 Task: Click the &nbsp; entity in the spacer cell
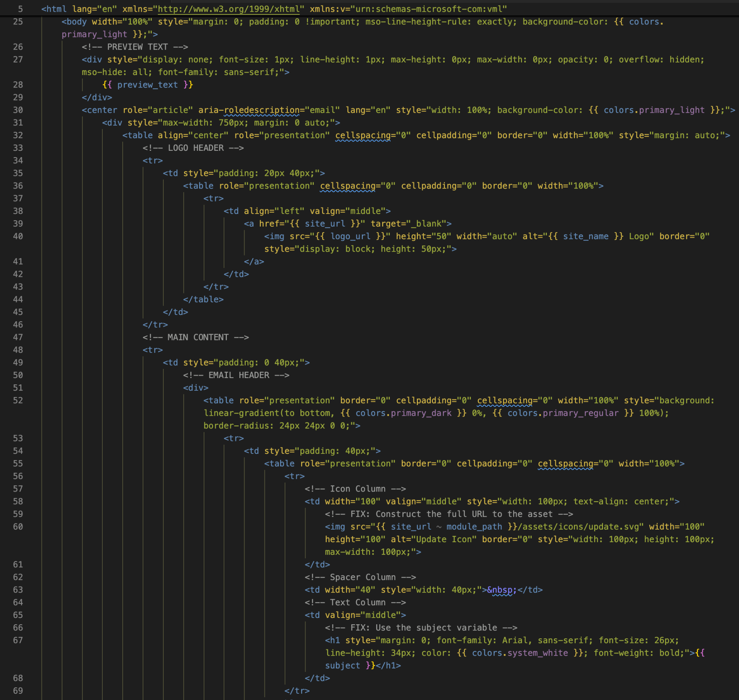pos(502,590)
